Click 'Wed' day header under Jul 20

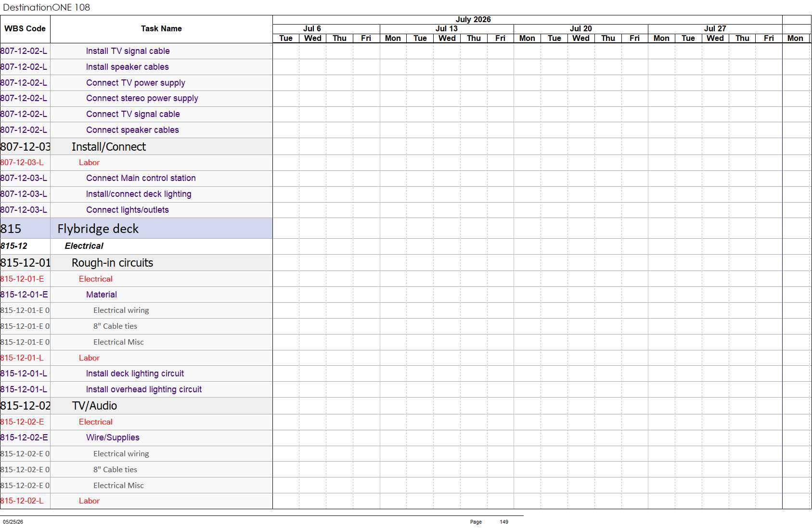coord(581,39)
